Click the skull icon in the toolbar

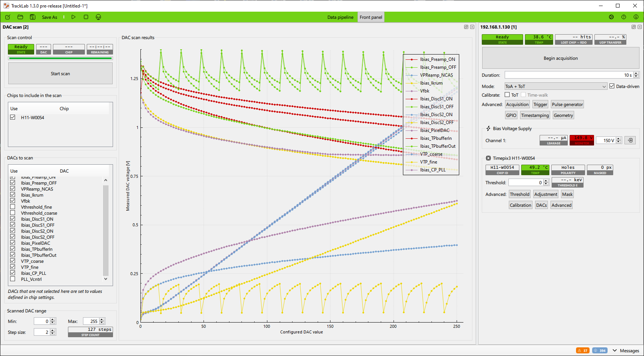tap(98, 17)
